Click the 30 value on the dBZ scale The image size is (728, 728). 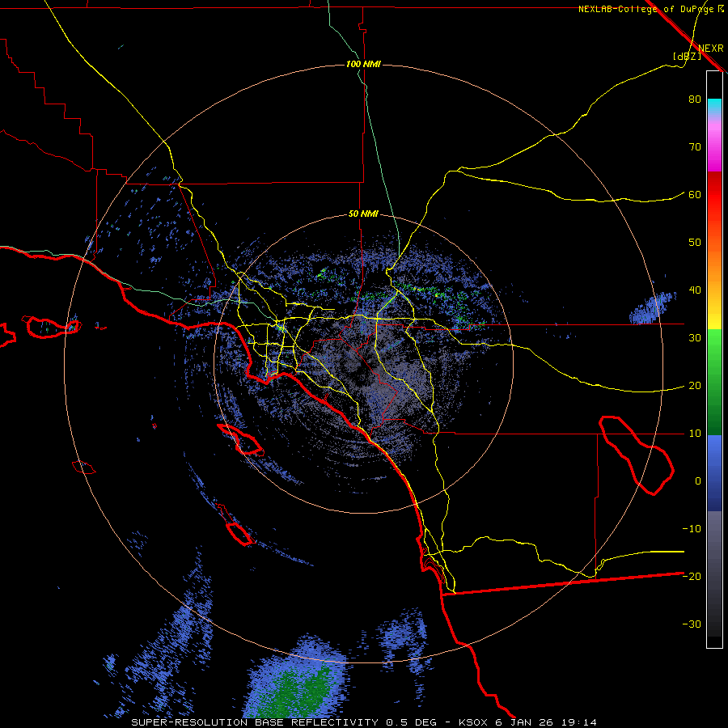695,338
